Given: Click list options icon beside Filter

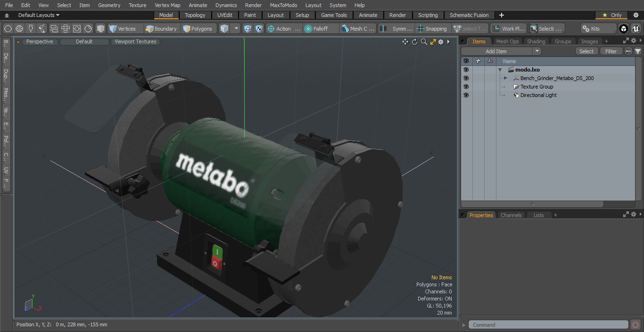Looking at the screenshot, I should click(628, 51).
